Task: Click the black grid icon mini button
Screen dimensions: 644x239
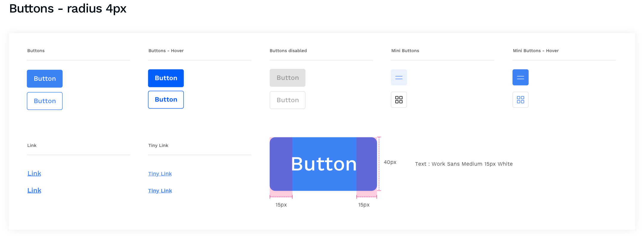Action: [x=399, y=100]
